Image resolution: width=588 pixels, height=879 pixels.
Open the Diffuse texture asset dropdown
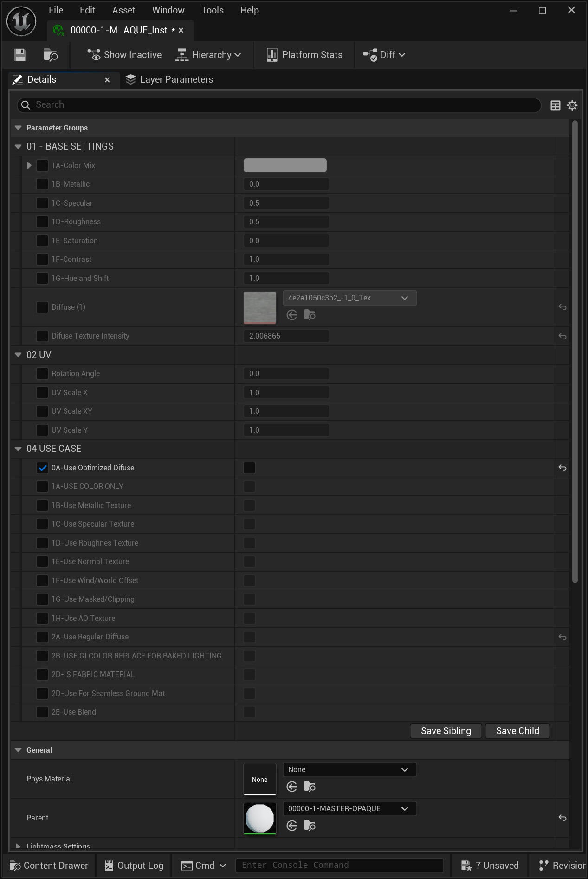pos(349,298)
